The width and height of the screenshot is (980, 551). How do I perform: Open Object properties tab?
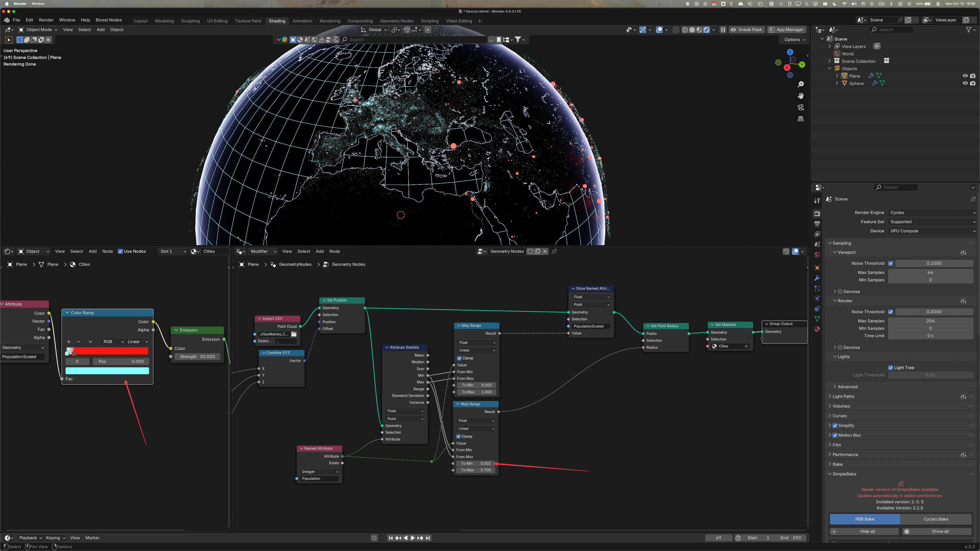click(817, 268)
